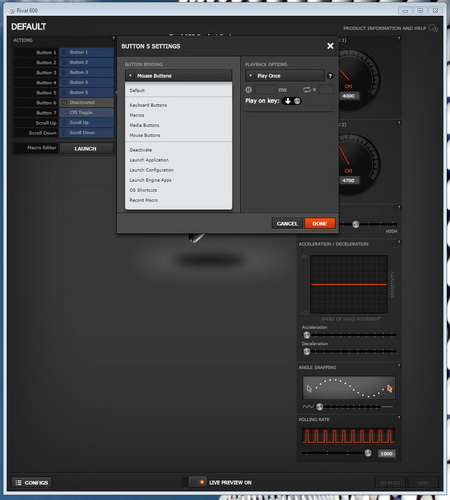Expand the Mouse Buttons binding dropdown
Screen dimensions: 450x500
178,76
